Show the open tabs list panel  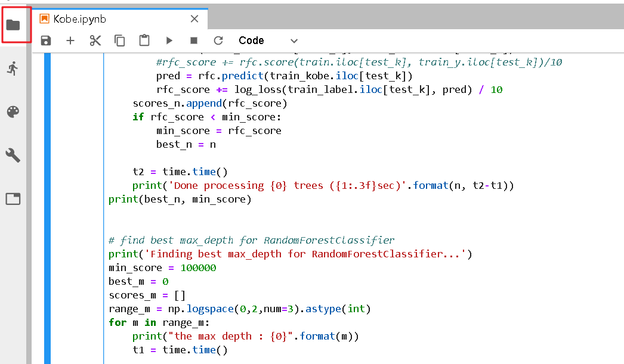[13, 198]
